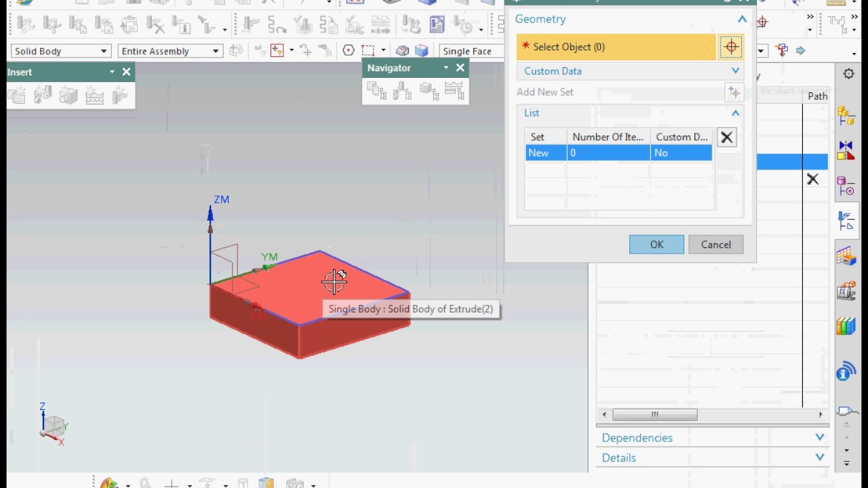The height and width of the screenshot is (488, 868).
Task: Select the New row in Set list
Action: [x=618, y=153]
